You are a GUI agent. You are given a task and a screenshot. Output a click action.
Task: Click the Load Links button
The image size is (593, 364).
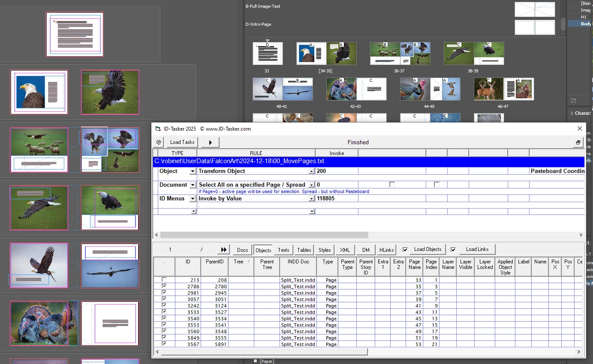tap(478, 249)
